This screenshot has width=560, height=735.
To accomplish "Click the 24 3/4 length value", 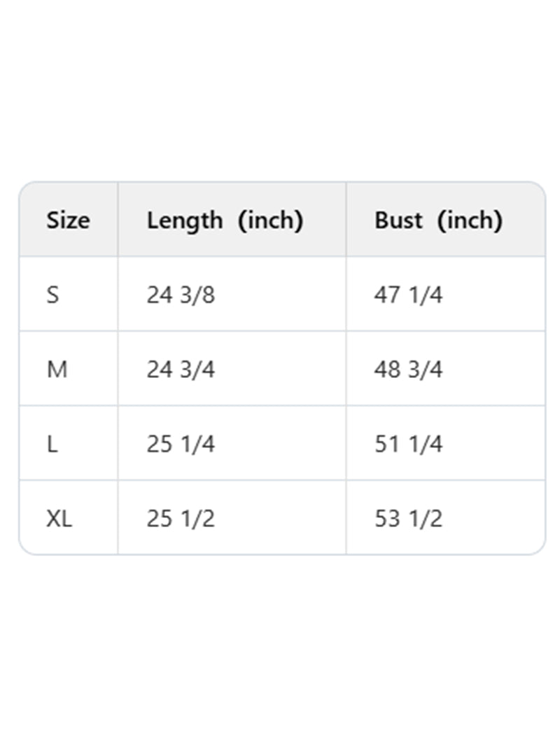I will [x=181, y=370].
